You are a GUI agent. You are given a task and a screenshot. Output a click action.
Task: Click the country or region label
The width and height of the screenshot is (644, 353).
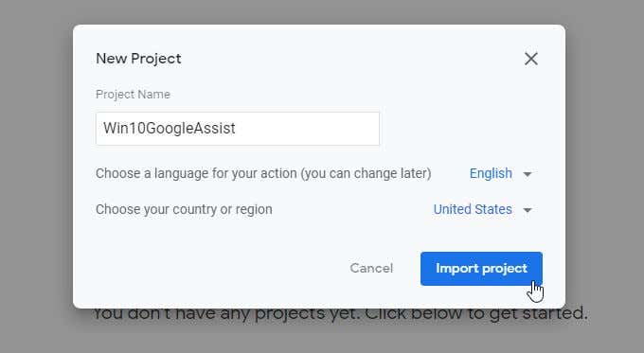[184, 209]
